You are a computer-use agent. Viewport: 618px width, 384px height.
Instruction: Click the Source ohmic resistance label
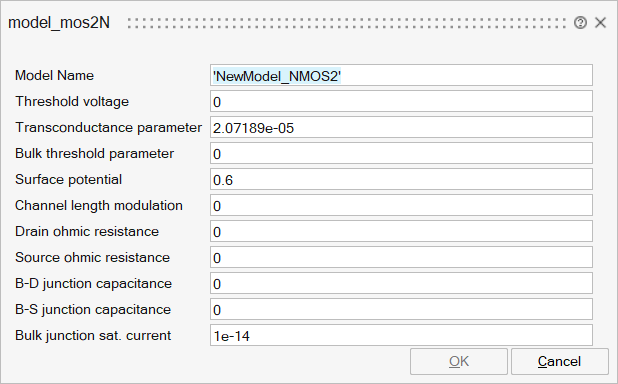pos(93,257)
